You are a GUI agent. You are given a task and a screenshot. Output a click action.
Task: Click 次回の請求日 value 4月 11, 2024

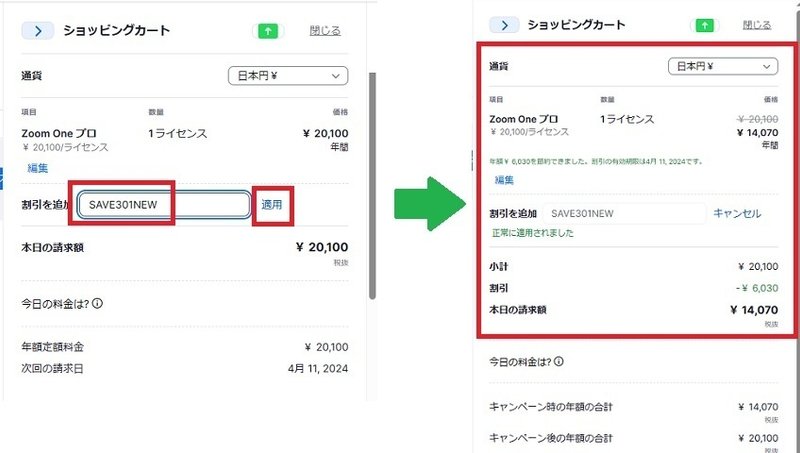tap(318, 368)
